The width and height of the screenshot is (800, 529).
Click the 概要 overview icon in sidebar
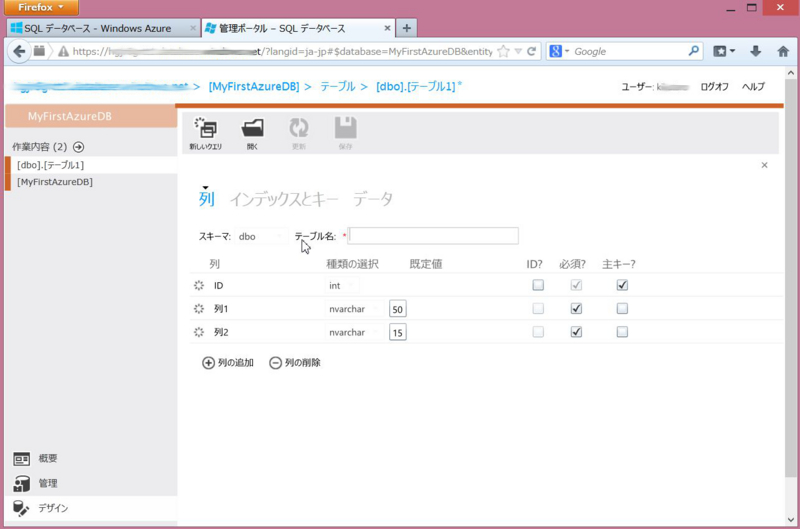[x=21, y=459]
